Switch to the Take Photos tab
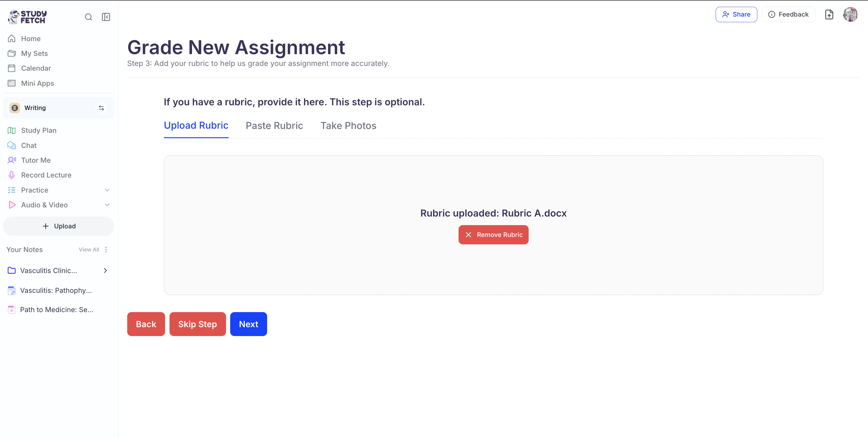Image resolution: width=868 pixels, height=439 pixels. [x=348, y=126]
